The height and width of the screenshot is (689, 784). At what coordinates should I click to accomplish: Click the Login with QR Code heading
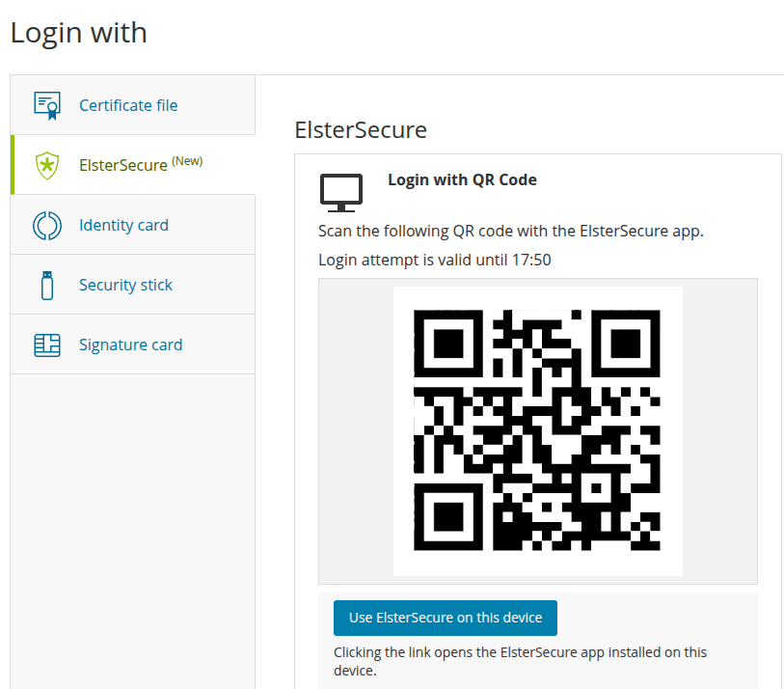click(x=462, y=180)
